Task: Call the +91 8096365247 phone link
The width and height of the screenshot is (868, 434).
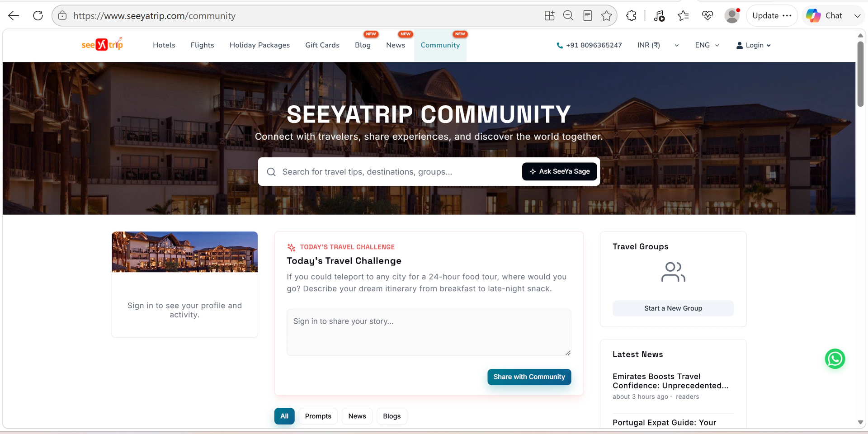Action: click(589, 45)
